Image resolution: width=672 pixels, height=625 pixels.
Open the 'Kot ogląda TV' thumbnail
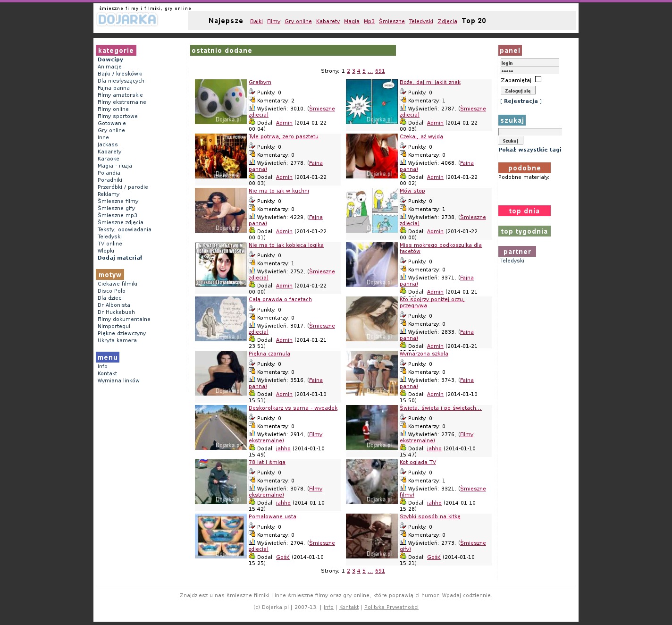pos(372,482)
